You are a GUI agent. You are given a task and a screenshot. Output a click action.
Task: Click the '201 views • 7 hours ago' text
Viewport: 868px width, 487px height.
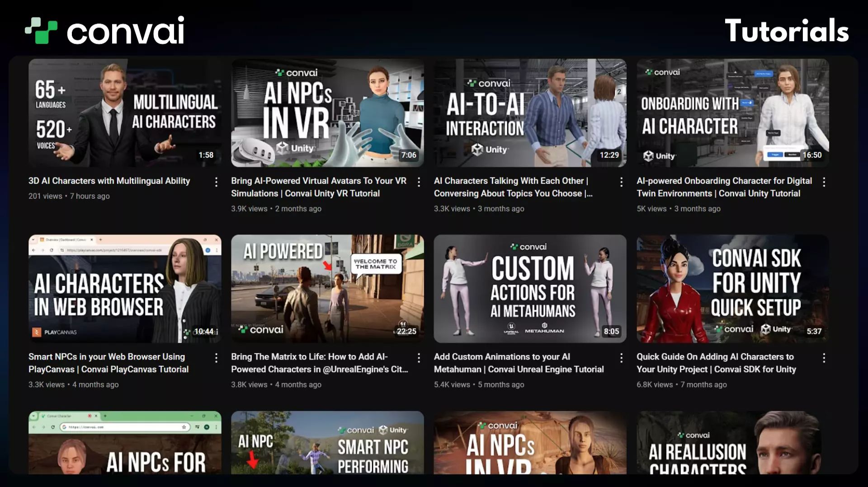[x=69, y=196]
